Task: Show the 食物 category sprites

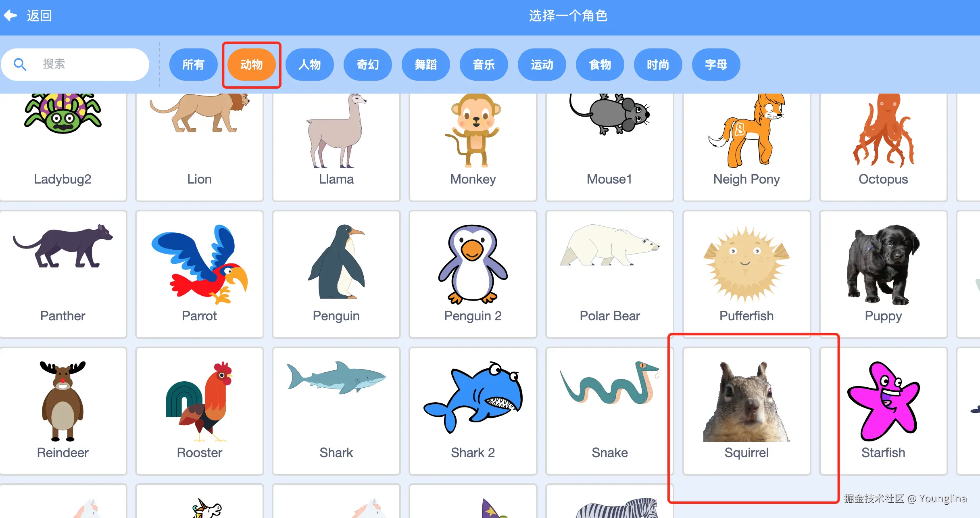Action: click(600, 65)
